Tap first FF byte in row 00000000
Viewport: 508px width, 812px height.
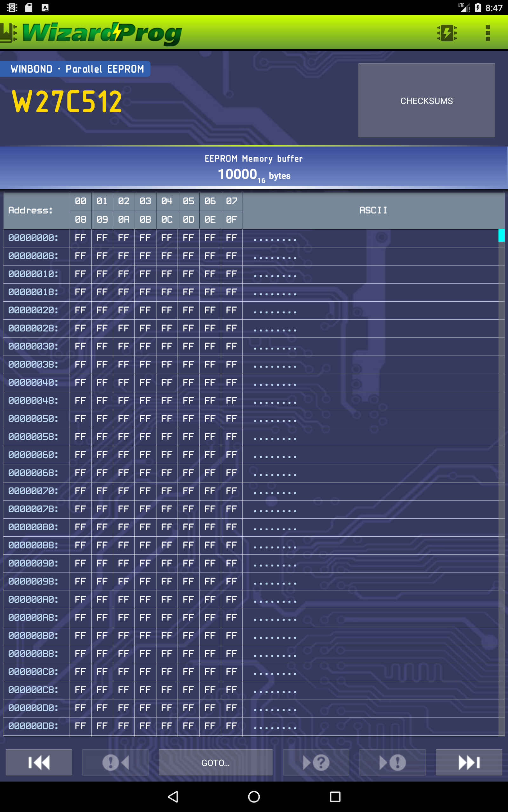pyautogui.click(x=80, y=238)
